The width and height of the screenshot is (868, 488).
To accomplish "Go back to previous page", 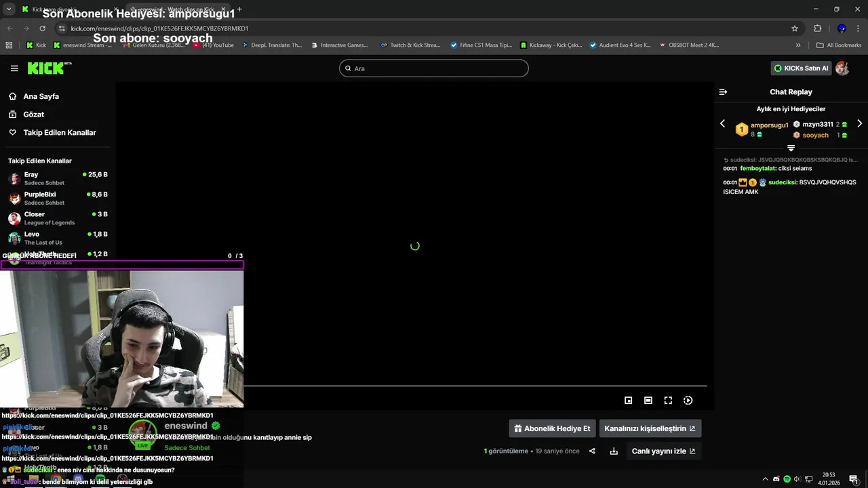I will 9,28.
